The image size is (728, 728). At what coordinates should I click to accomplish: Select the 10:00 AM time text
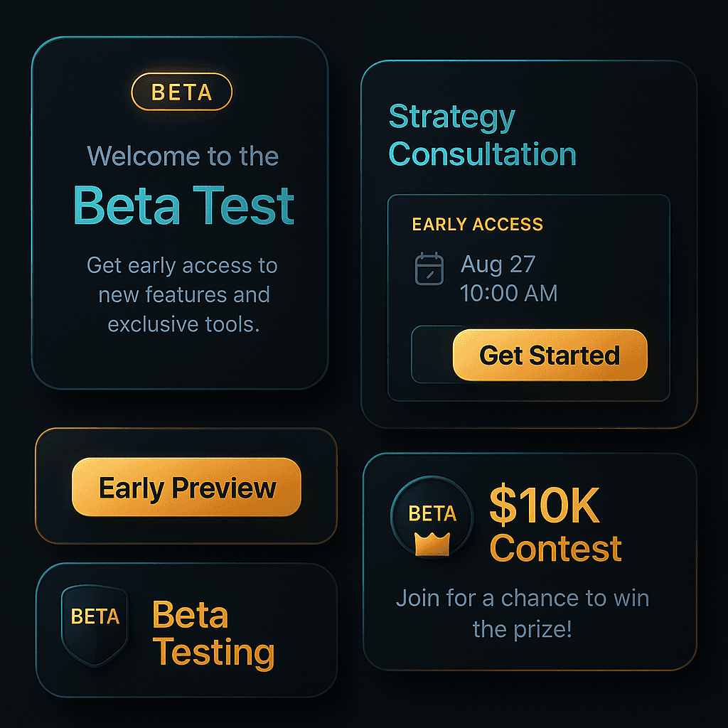[x=508, y=294]
